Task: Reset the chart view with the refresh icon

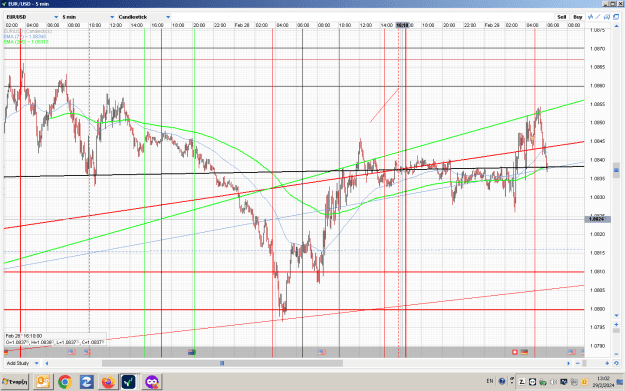Action: [616, 363]
